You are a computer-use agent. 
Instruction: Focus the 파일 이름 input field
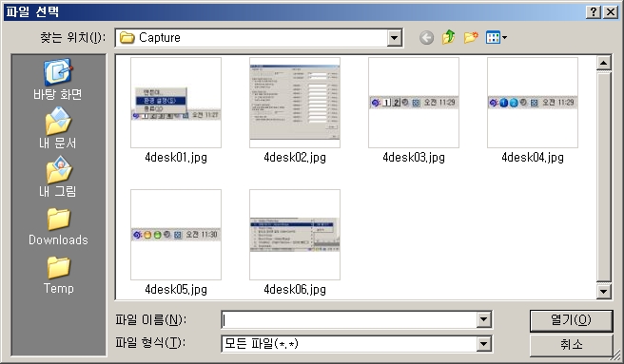349,320
